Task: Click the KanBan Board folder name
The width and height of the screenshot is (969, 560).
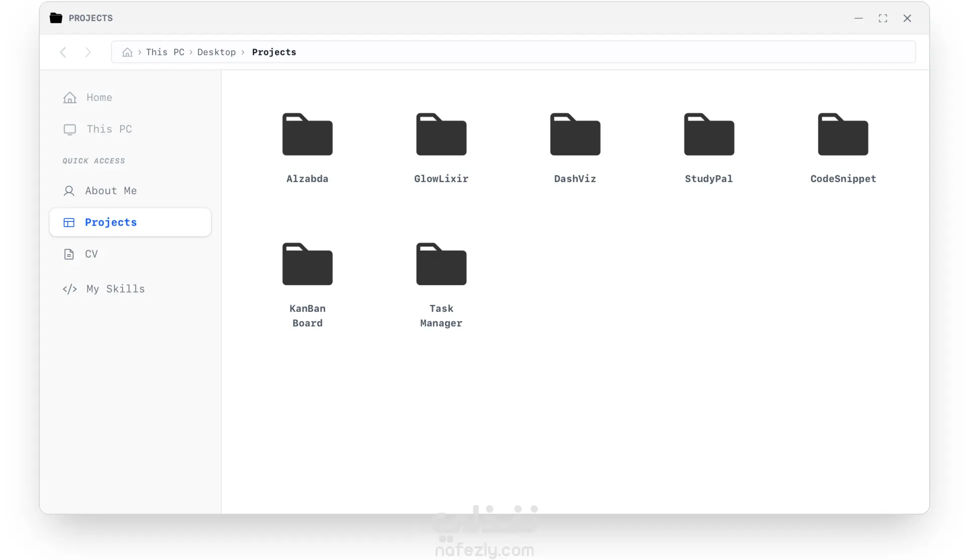Action: [307, 316]
